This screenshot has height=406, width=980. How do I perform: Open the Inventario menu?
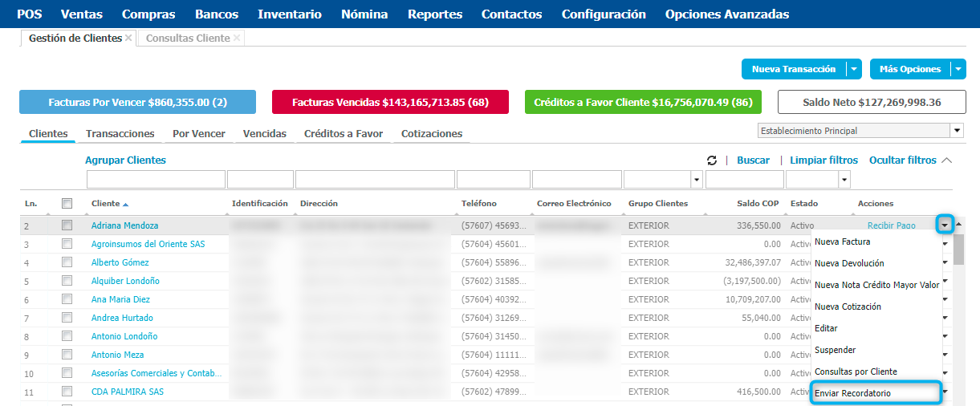click(x=290, y=14)
